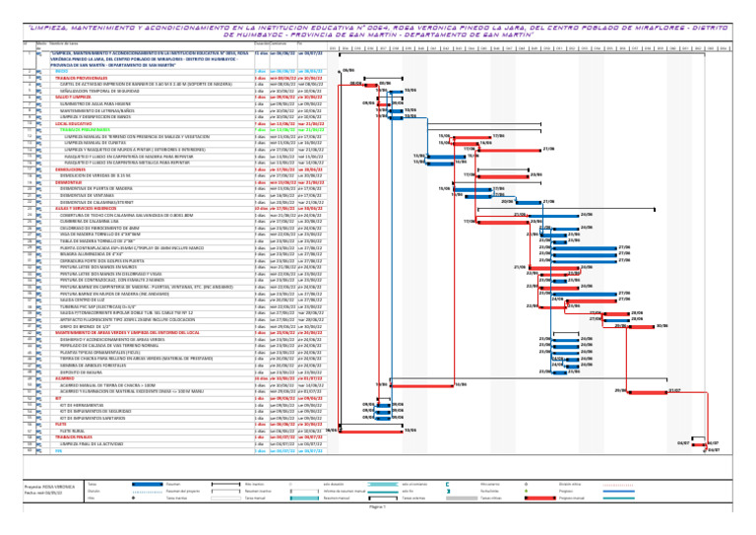Click the task mode icon beside FIN row
The width and height of the screenshot is (756, 535).
(39, 451)
